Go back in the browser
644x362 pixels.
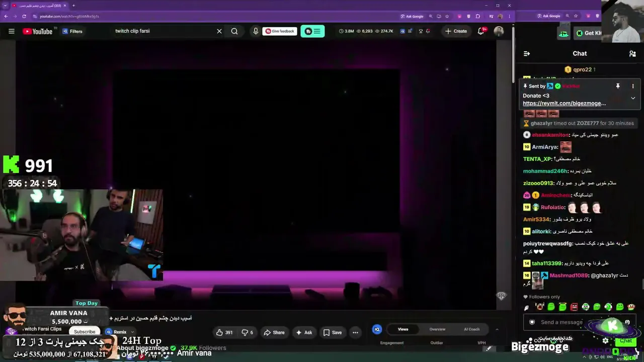point(6,16)
